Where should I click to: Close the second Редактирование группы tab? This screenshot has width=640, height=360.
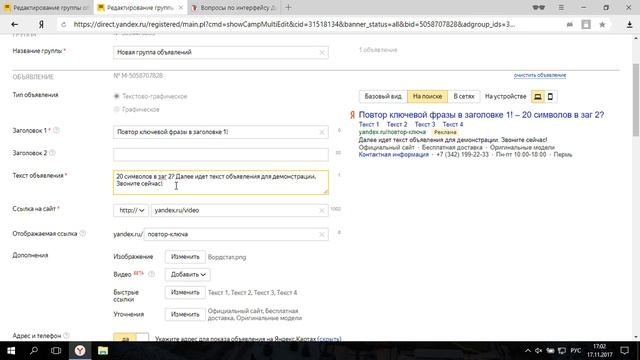click(181, 7)
